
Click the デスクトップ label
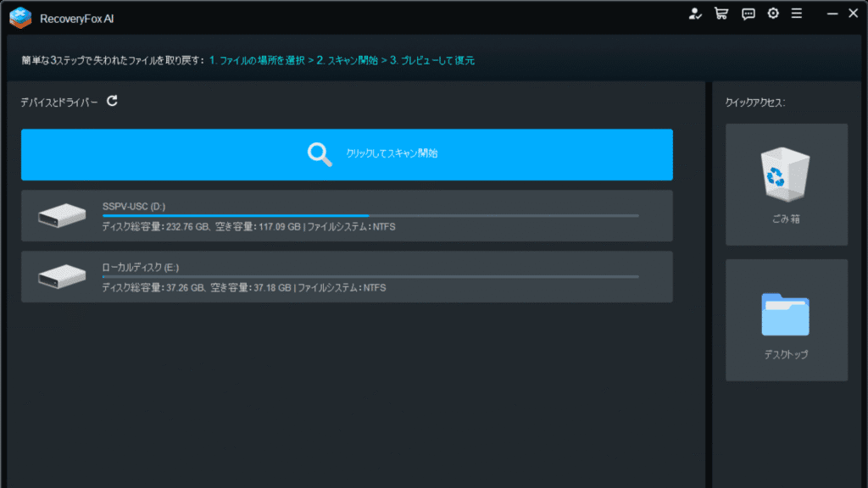tap(786, 355)
